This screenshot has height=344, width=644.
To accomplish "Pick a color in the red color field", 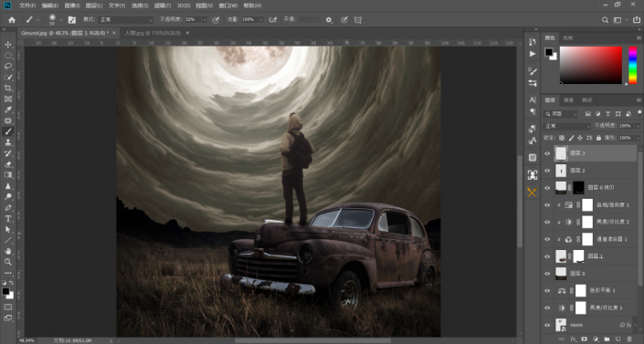I will (x=591, y=66).
